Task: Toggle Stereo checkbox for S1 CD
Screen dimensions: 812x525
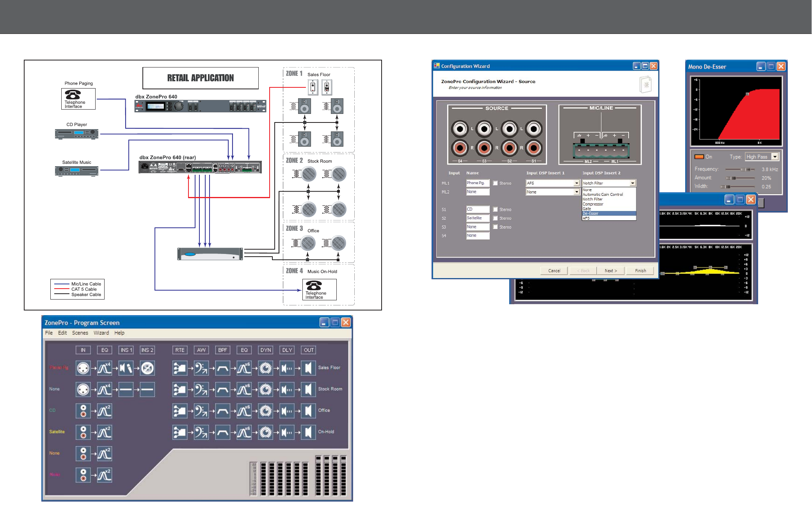Action: (495, 209)
